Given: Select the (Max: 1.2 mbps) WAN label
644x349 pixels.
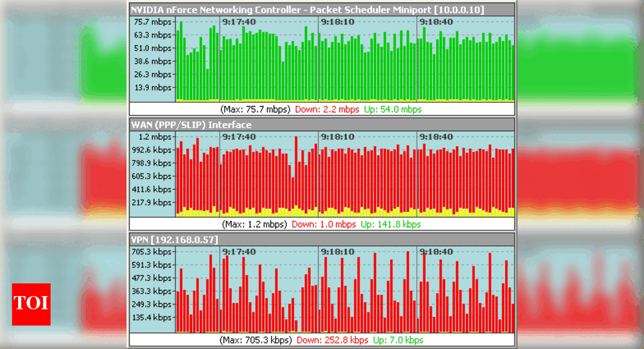Looking at the screenshot, I should 255,224.
